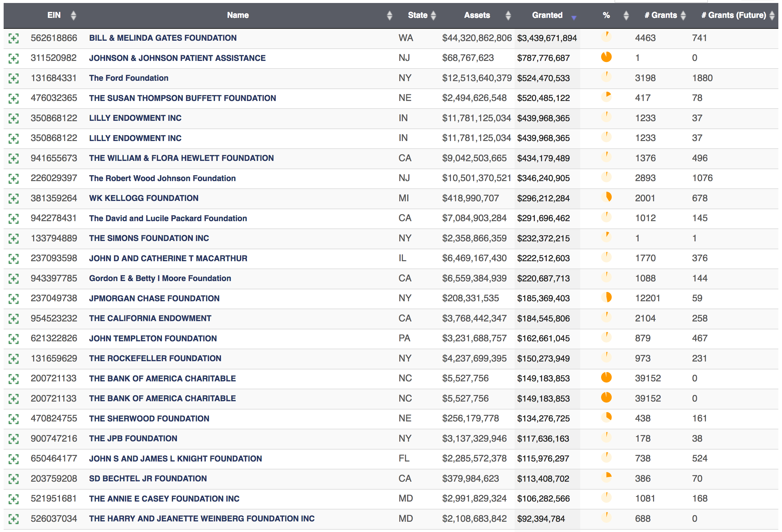Image resolution: width=782 pixels, height=532 pixels.
Task: Expand the SD Bechtel Jr Foundation row
Action: click(14, 479)
